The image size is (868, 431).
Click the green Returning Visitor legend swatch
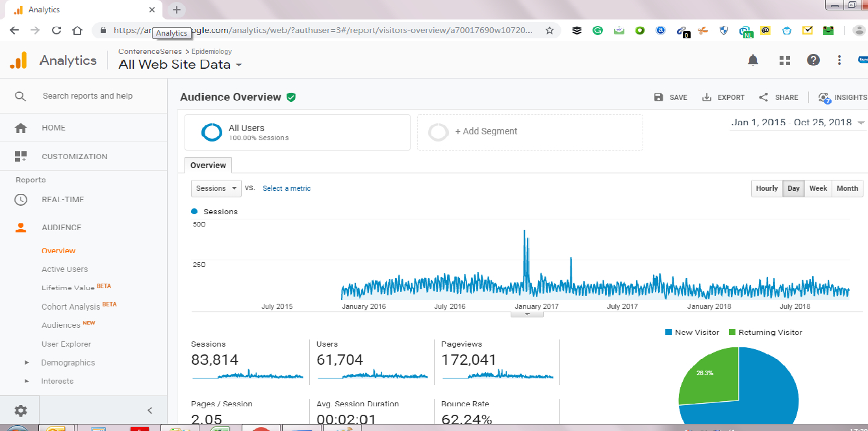pyautogui.click(x=732, y=332)
